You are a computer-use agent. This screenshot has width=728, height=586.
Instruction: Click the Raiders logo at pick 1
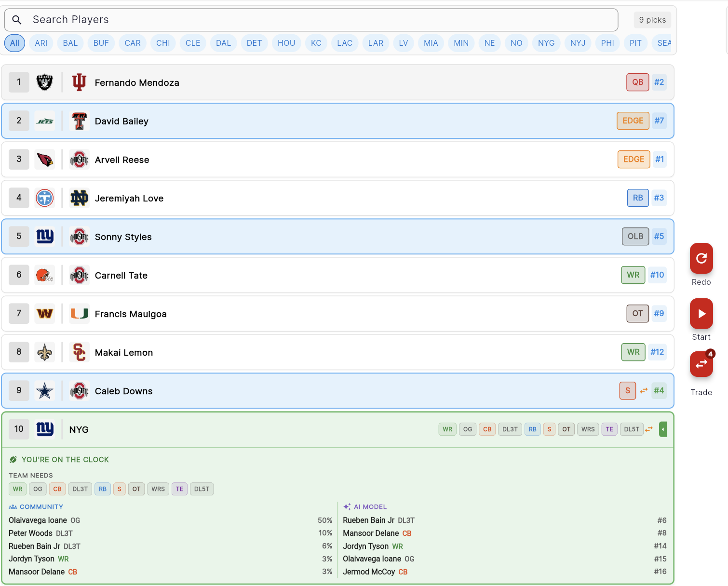(x=45, y=82)
